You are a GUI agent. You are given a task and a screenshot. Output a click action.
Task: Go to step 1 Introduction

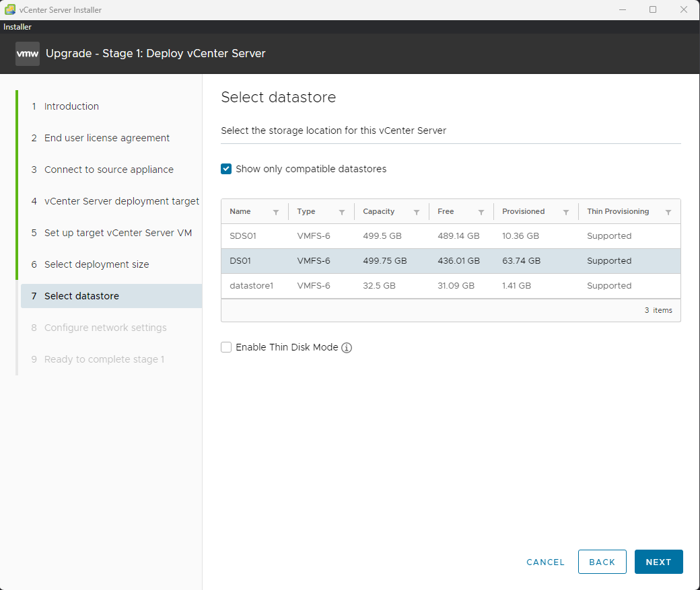[71, 106]
